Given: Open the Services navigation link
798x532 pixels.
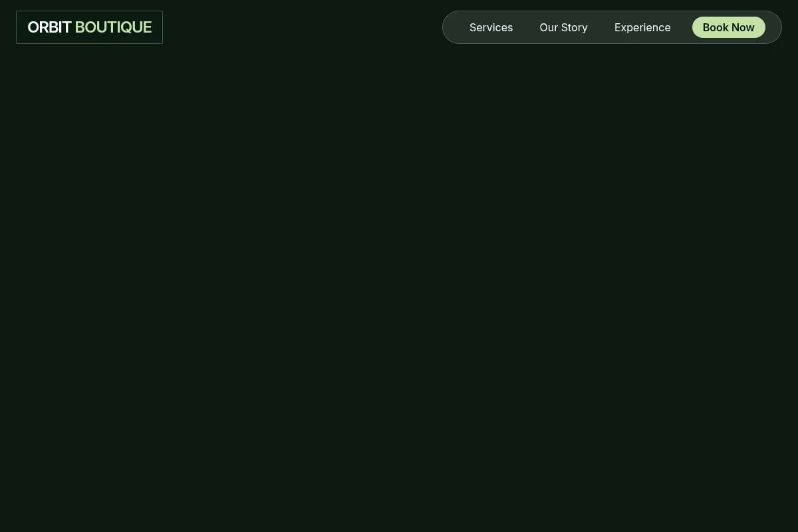Looking at the screenshot, I should point(491,27).
